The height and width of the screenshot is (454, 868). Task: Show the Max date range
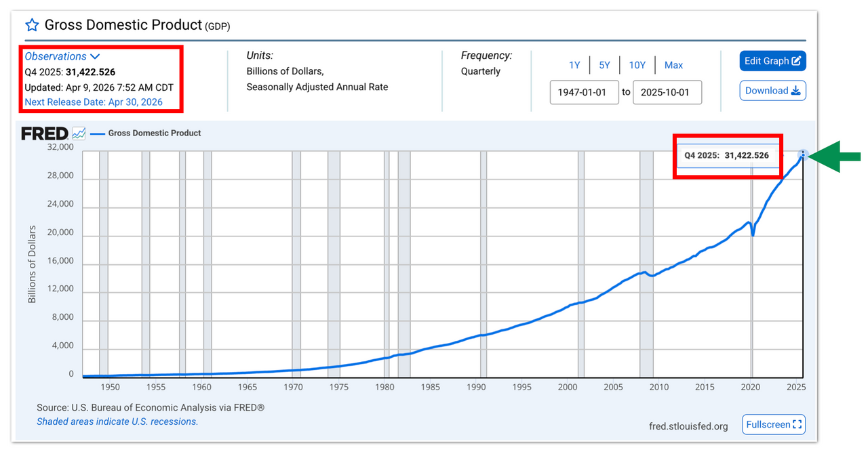point(673,65)
